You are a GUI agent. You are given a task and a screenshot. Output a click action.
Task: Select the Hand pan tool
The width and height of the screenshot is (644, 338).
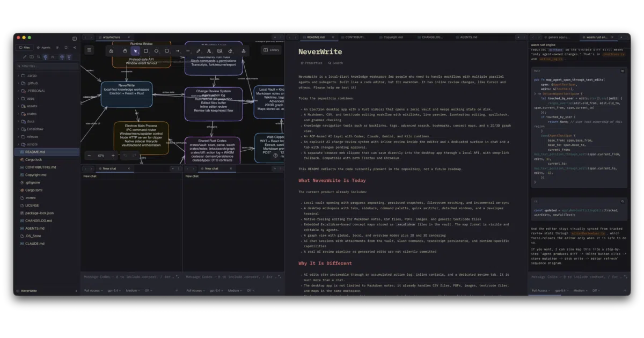tap(124, 51)
